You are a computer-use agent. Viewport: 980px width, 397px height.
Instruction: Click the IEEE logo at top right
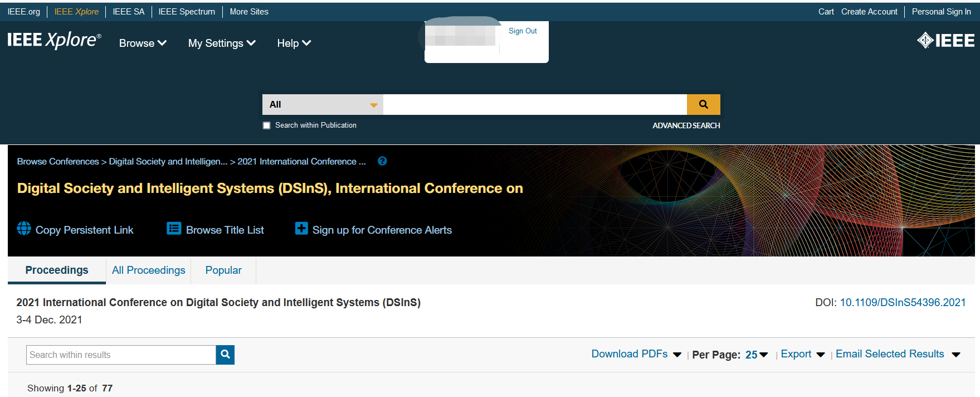(x=945, y=41)
